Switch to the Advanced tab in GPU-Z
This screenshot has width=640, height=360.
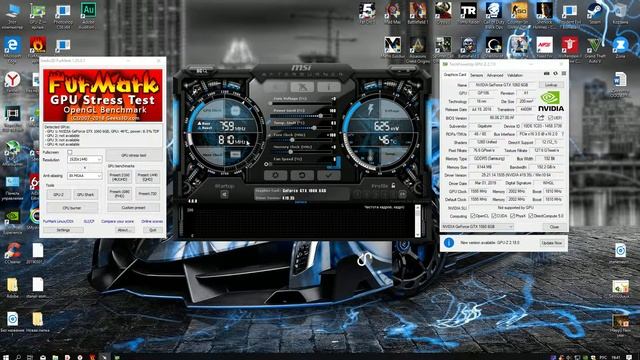[x=495, y=75]
